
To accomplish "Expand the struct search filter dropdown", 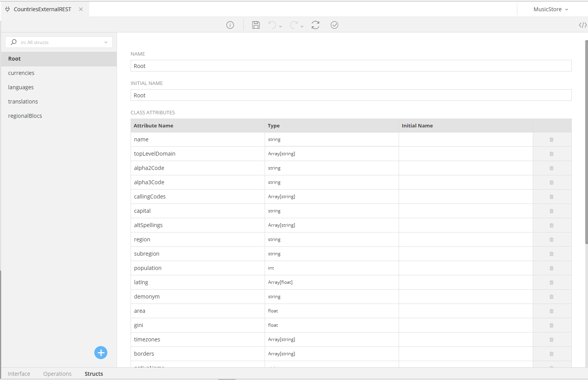I will click(106, 42).
